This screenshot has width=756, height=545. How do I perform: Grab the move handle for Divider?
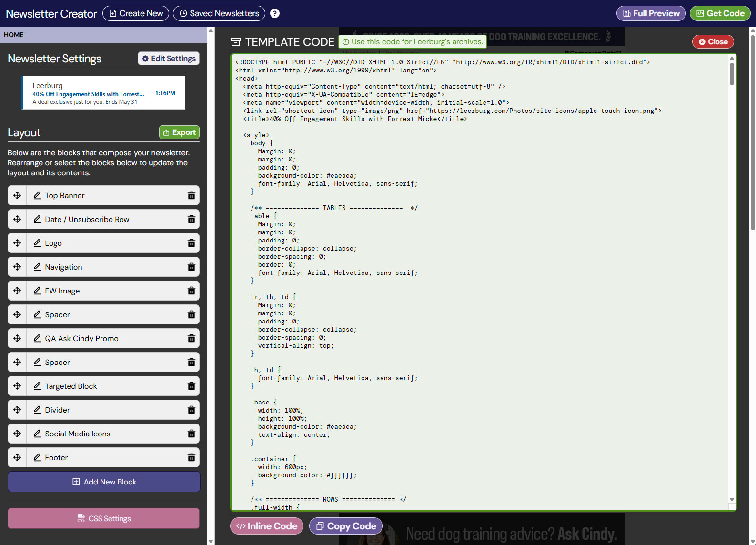(x=17, y=410)
